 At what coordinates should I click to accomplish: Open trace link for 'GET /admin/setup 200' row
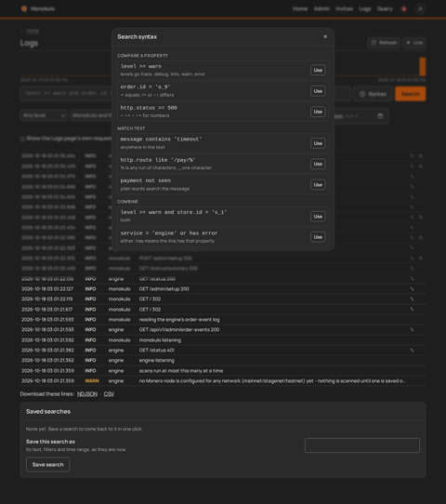412,289
